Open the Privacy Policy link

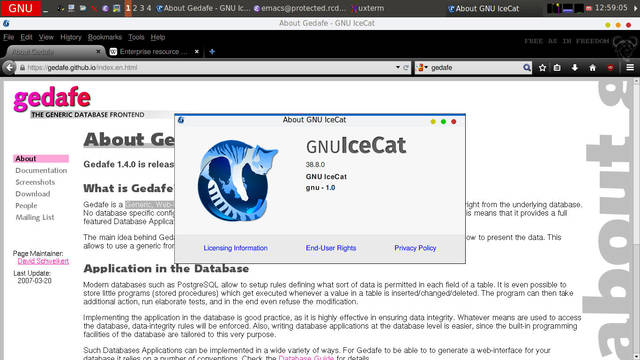point(415,248)
